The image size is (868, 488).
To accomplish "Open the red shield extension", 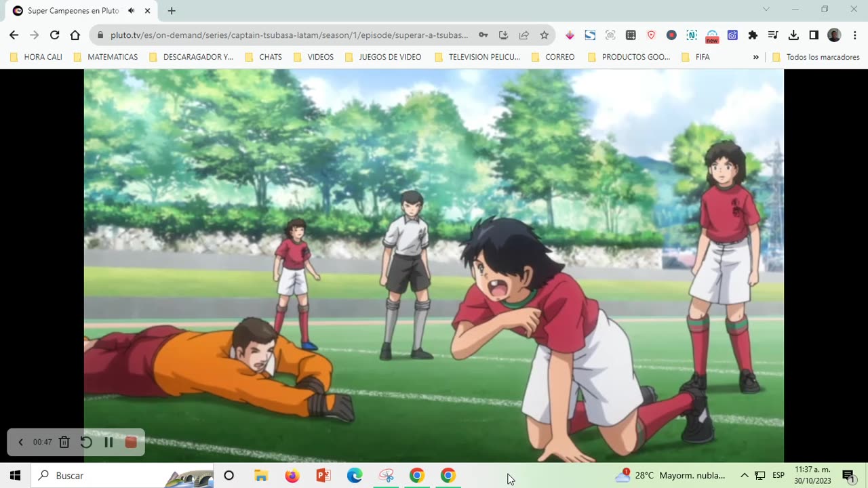I will pyautogui.click(x=651, y=35).
